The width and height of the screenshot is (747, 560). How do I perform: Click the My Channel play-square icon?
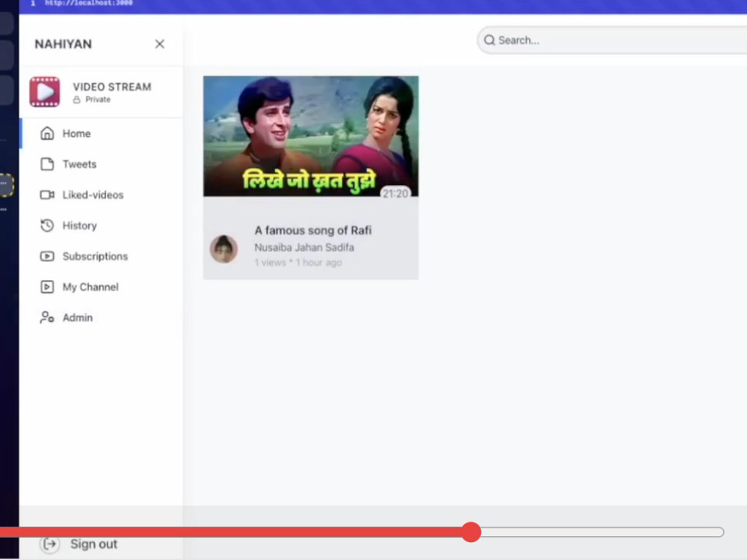46,287
